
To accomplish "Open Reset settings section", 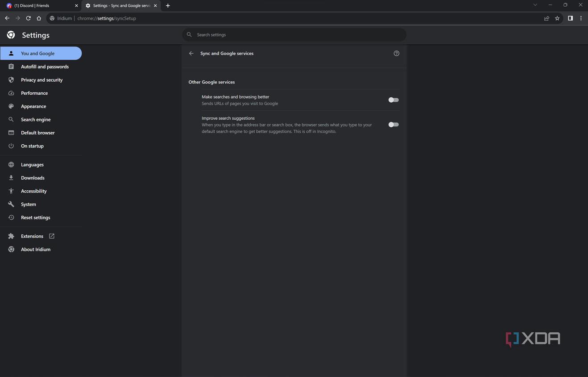I will 41,218.
